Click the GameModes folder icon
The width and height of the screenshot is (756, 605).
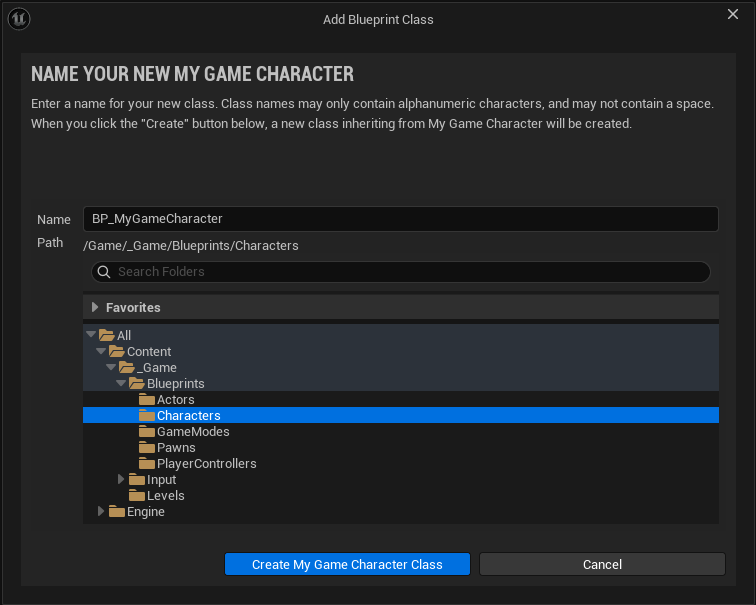click(x=146, y=432)
